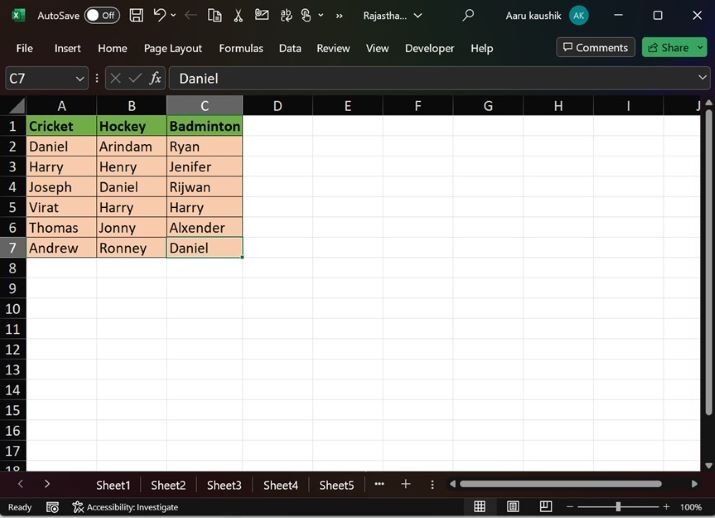
Task: Open the File menu
Action: pos(24,48)
